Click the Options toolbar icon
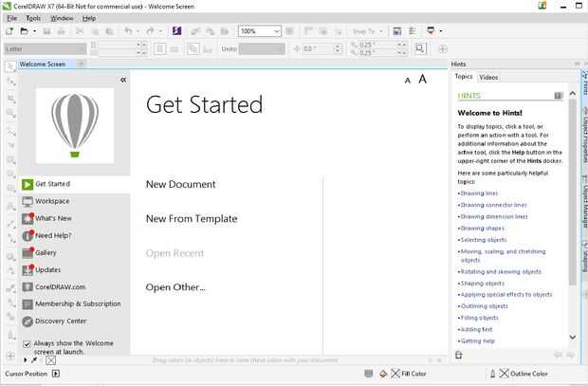The height and width of the screenshot is (386, 588). point(413,31)
